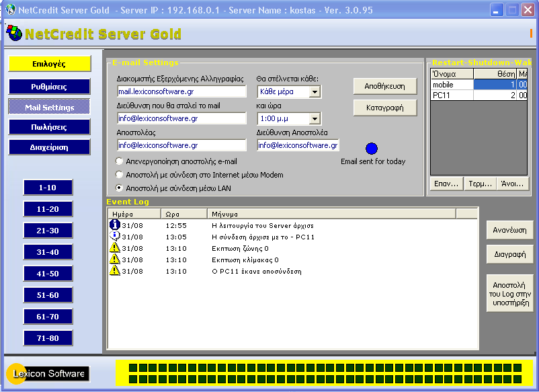
Task: Click the info icon on 12:55 log row
Action: (114, 225)
